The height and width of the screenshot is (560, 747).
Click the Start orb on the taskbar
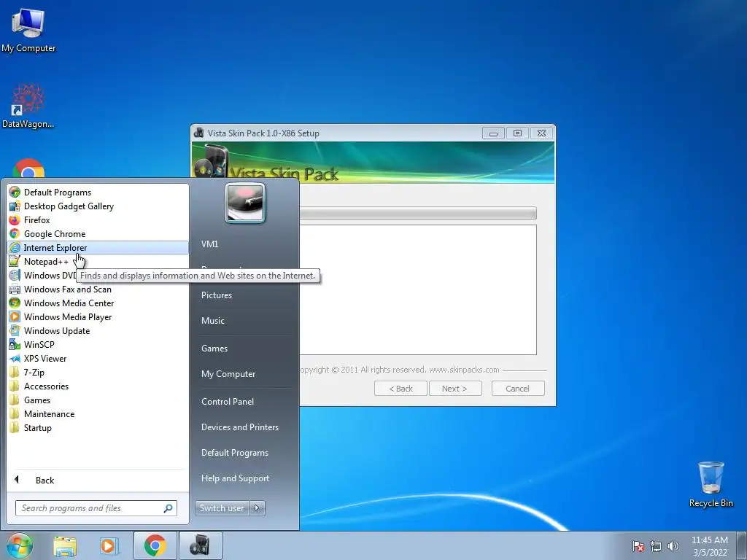(20, 545)
